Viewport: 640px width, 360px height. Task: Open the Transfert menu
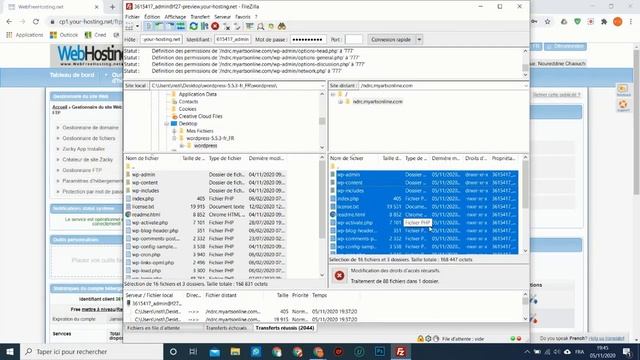coord(200,17)
